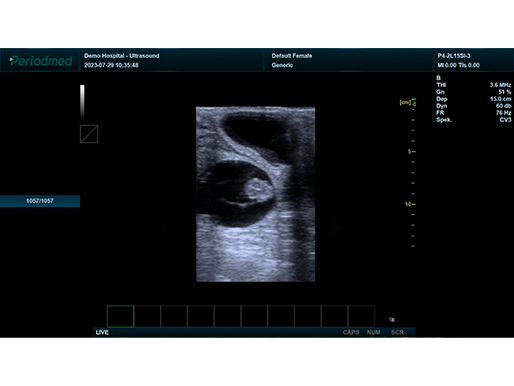Click the Dyn 60 db parameter
This screenshot has height=386, width=514.
tap(474, 106)
